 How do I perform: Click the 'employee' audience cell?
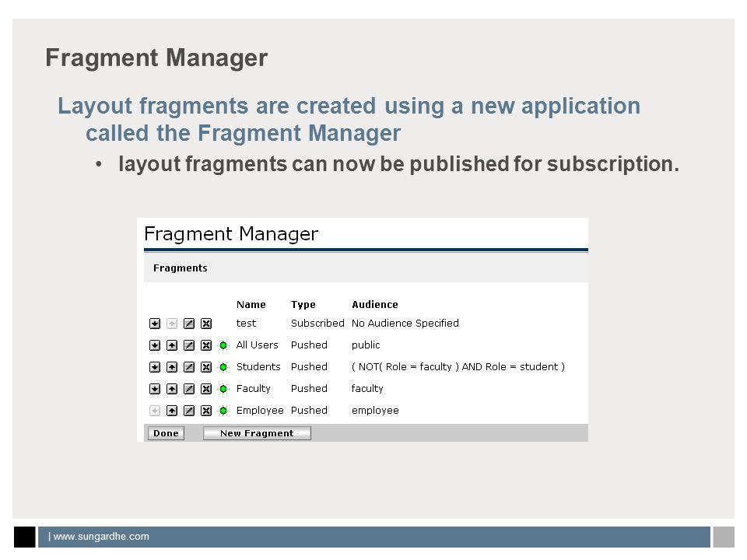click(x=375, y=411)
